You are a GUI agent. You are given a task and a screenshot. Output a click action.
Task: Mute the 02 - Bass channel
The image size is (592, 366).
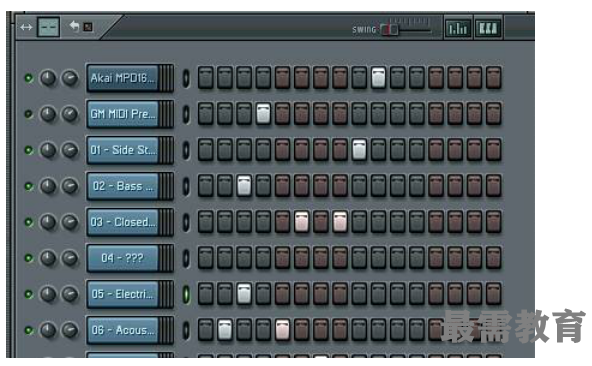click(28, 186)
